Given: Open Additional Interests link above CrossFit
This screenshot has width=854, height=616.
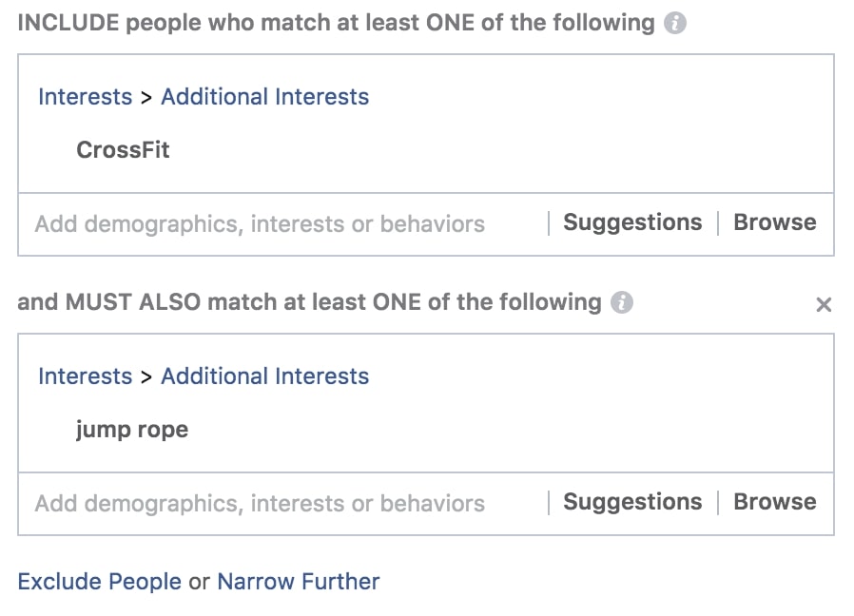Looking at the screenshot, I should point(264,97).
